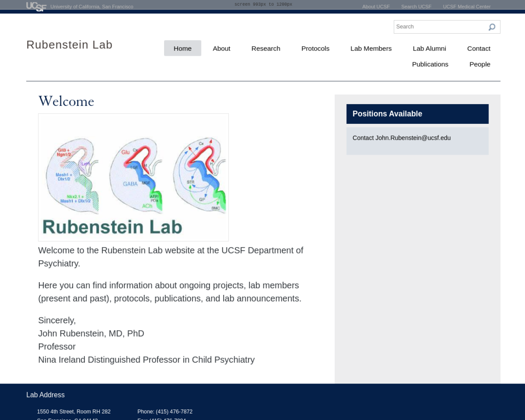Click the 1550 4th Street address text
This screenshot has height=420, width=525.
(x=74, y=411)
